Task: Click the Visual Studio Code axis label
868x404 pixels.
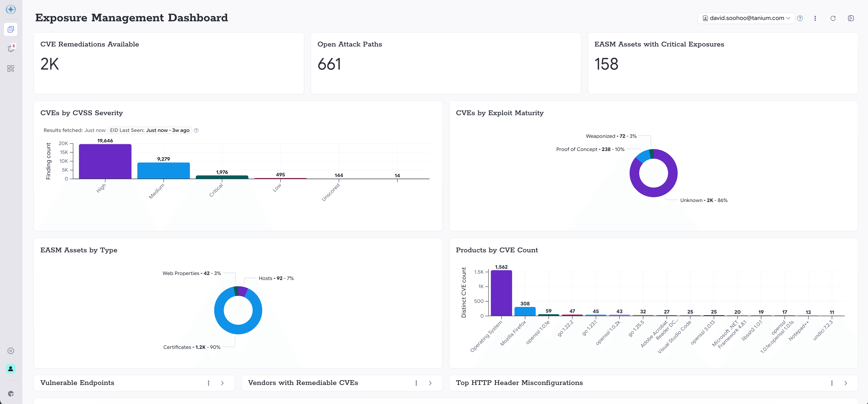Action: [x=674, y=337]
